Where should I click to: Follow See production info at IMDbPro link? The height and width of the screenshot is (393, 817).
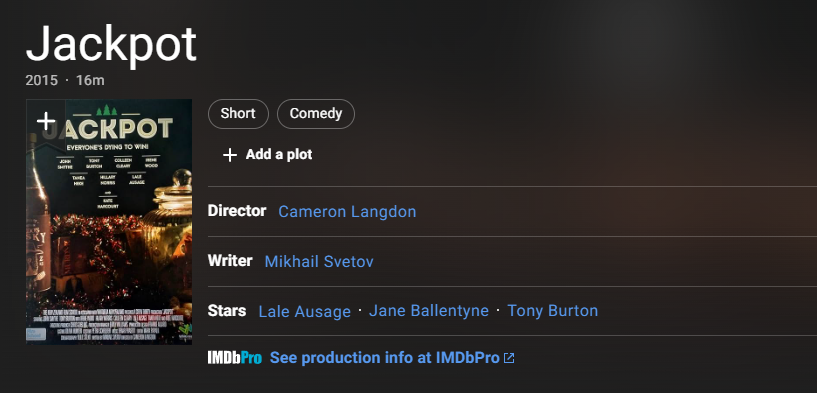pyautogui.click(x=385, y=358)
